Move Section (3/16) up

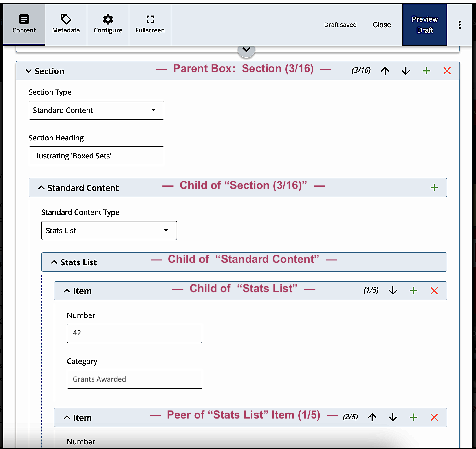coord(385,71)
